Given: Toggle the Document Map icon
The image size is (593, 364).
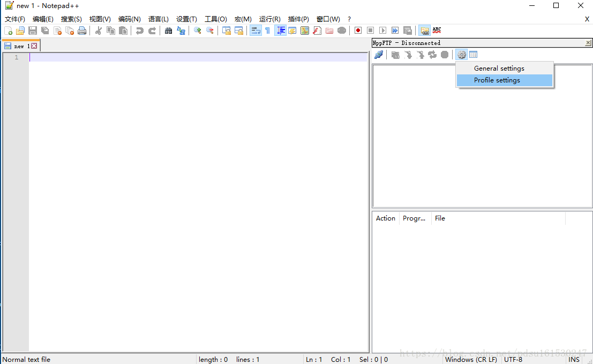Looking at the screenshot, I should (x=304, y=31).
